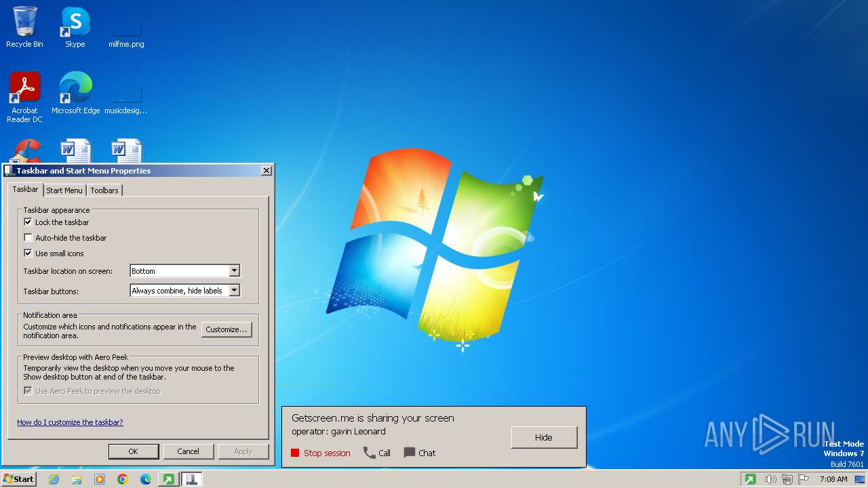This screenshot has height=488, width=868.
Task: Click the Taskbar Properties taskbar button
Action: (191, 479)
